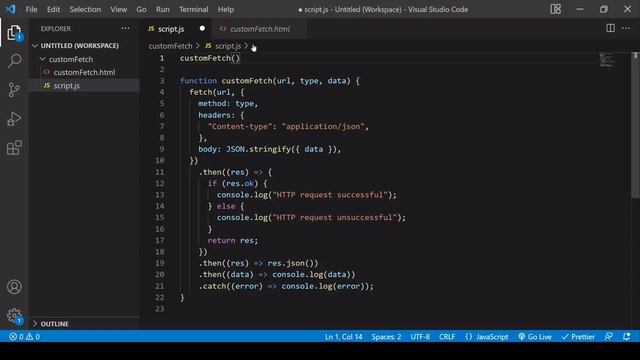Click "return res;" on line 17
Screen dimensions: 640x360
click(233, 240)
